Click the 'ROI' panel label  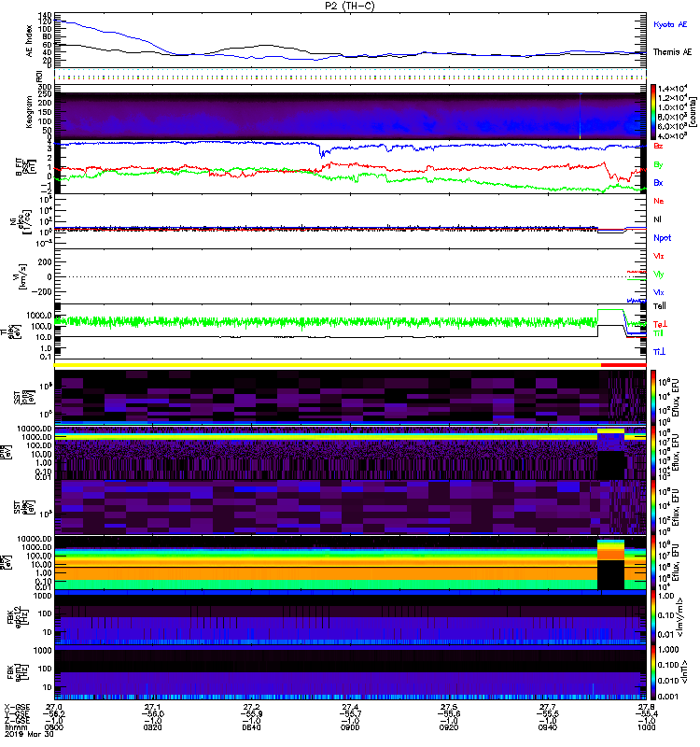[x=39, y=77]
